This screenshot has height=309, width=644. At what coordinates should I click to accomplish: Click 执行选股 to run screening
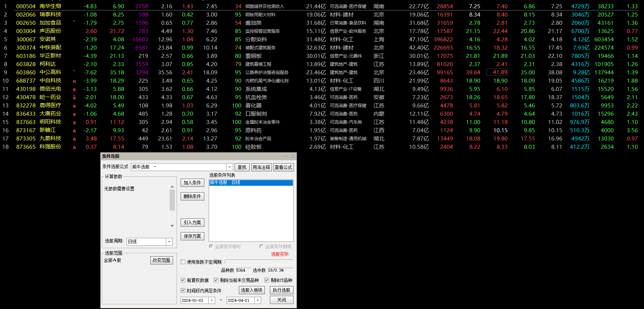pos(282,290)
